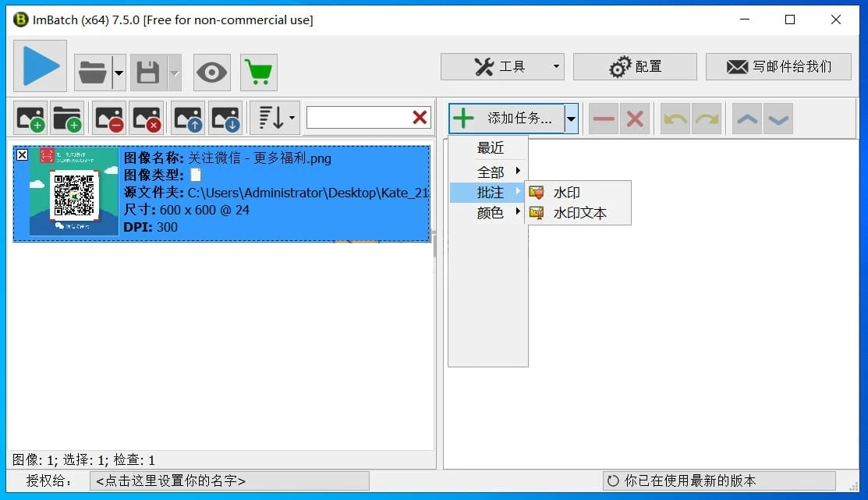
Task: Remove selected image using red minus icon
Action: click(108, 117)
